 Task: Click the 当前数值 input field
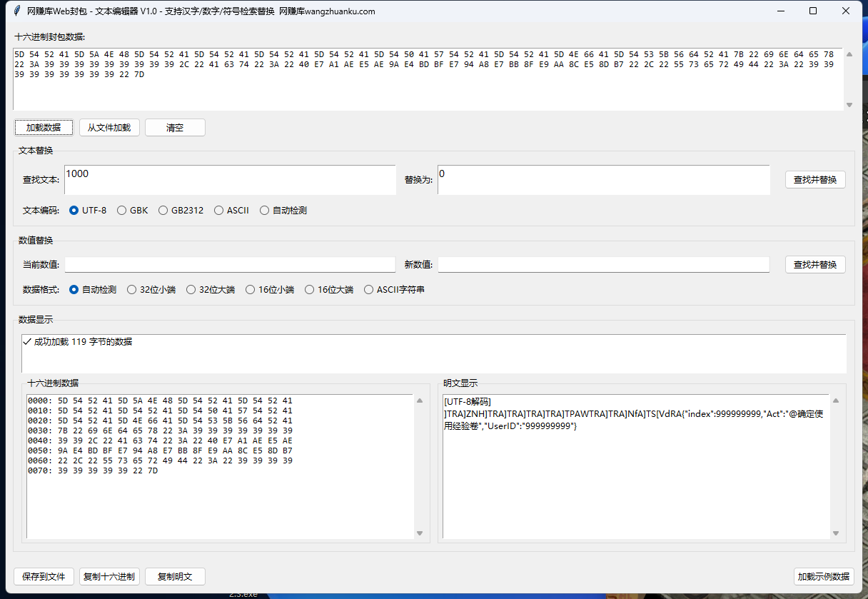coord(229,265)
